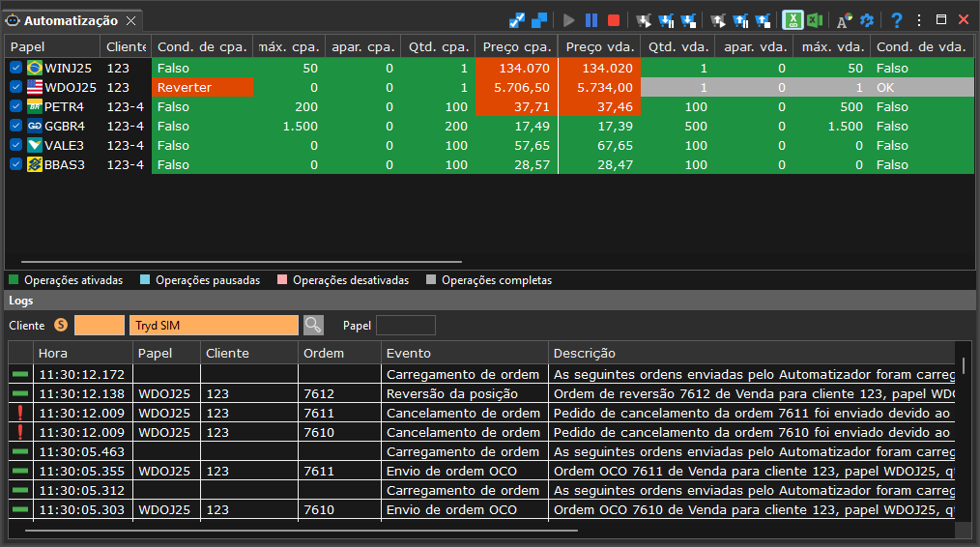
Task: Click the logs horizontal scrollbar
Action: (302, 531)
